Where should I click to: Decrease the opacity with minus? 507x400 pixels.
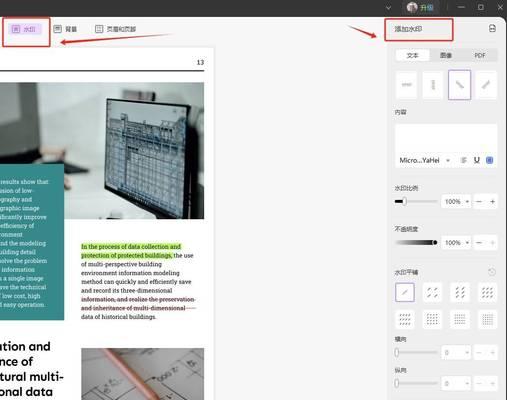479,243
